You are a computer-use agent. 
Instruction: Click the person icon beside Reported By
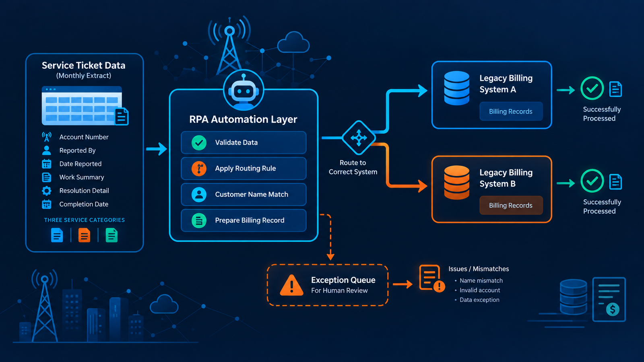pos(47,150)
